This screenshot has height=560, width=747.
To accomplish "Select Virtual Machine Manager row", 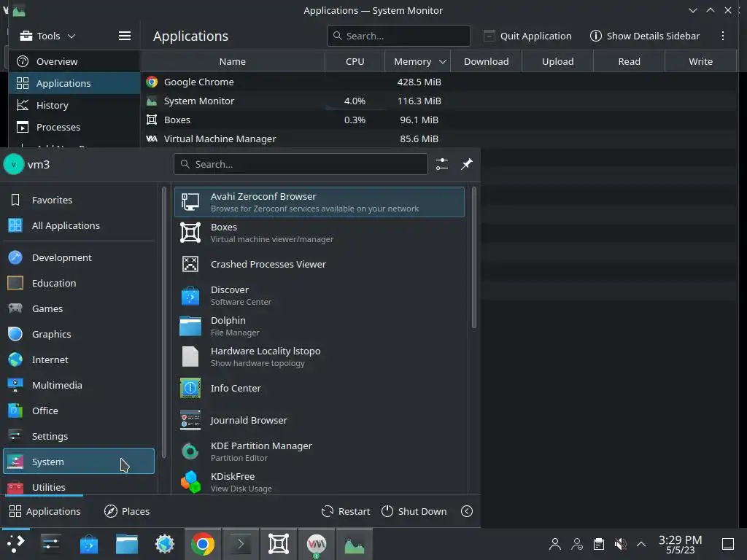I will click(438, 139).
